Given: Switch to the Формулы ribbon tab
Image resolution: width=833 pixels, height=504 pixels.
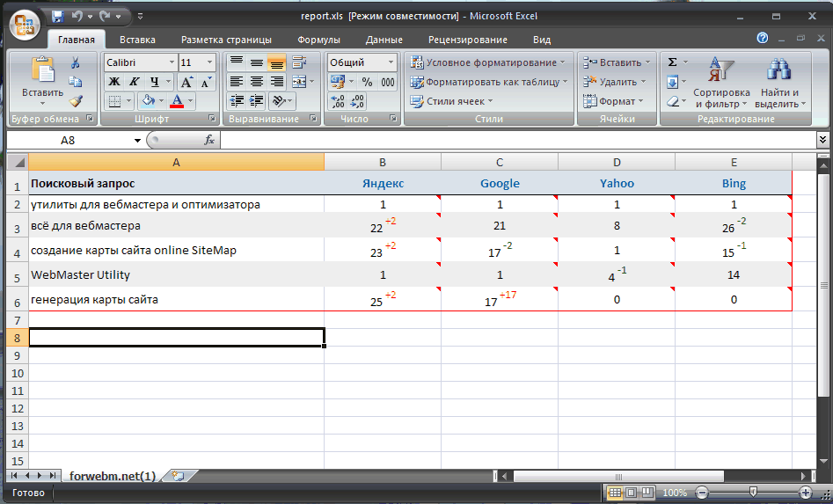Looking at the screenshot, I should click(x=318, y=40).
